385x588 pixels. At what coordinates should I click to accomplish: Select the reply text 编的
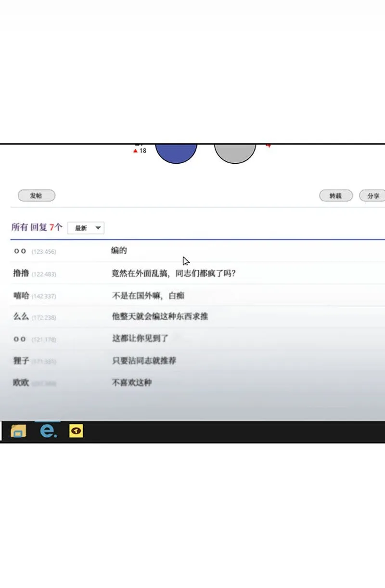point(119,251)
